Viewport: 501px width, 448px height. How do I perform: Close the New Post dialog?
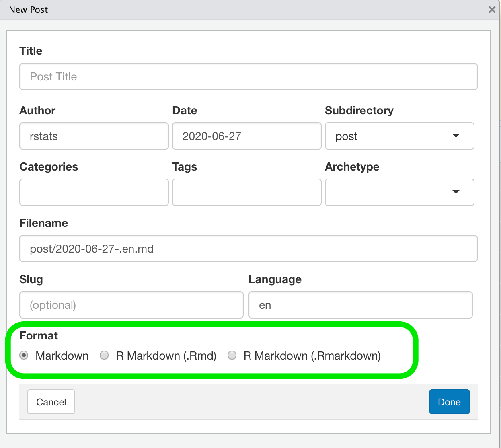click(x=492, y=10)
